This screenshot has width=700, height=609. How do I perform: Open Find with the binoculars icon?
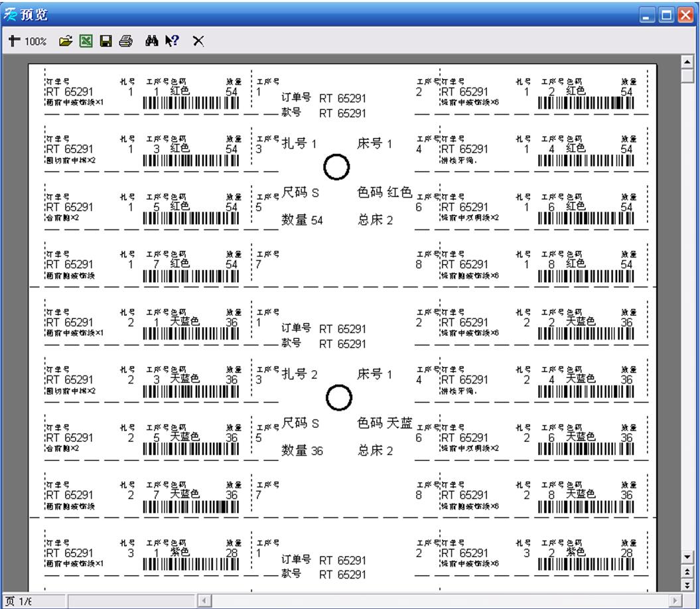point(151,41)
